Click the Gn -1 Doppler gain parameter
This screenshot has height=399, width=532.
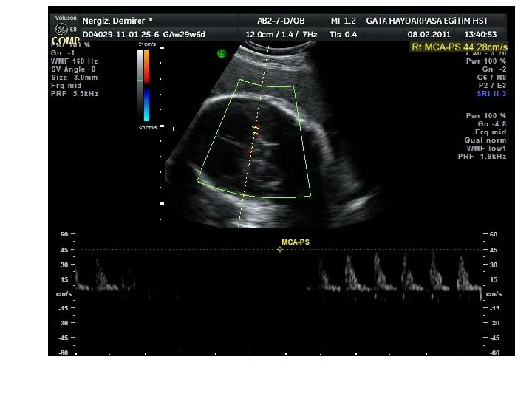tap(63, 53)
